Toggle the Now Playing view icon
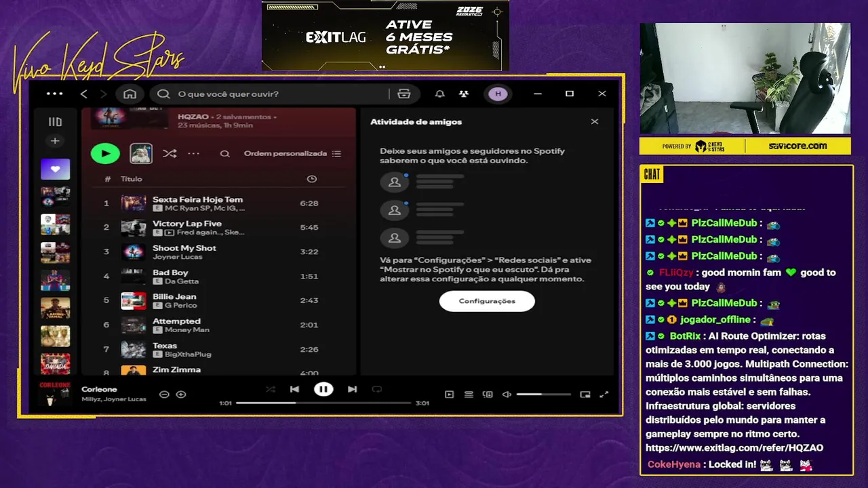The image size is (868, 488). point(449,394)
